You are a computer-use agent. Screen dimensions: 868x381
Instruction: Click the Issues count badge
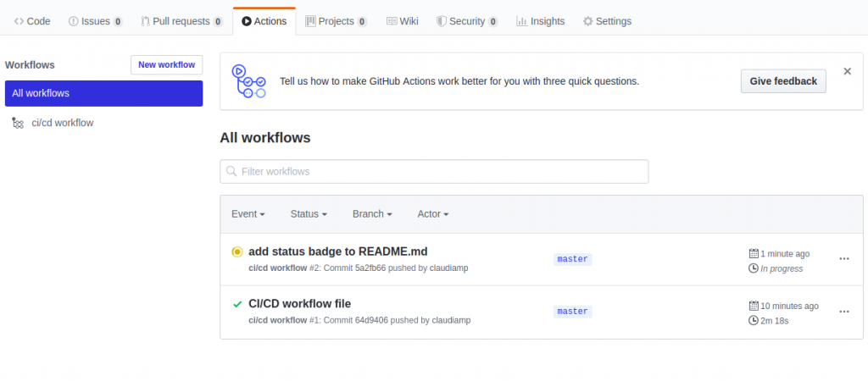[118, 21]
